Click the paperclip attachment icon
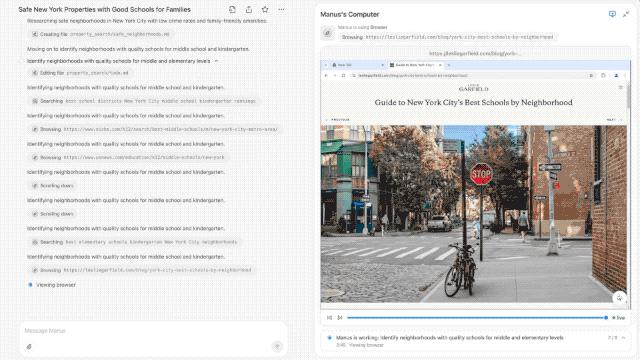 (29, 347)
